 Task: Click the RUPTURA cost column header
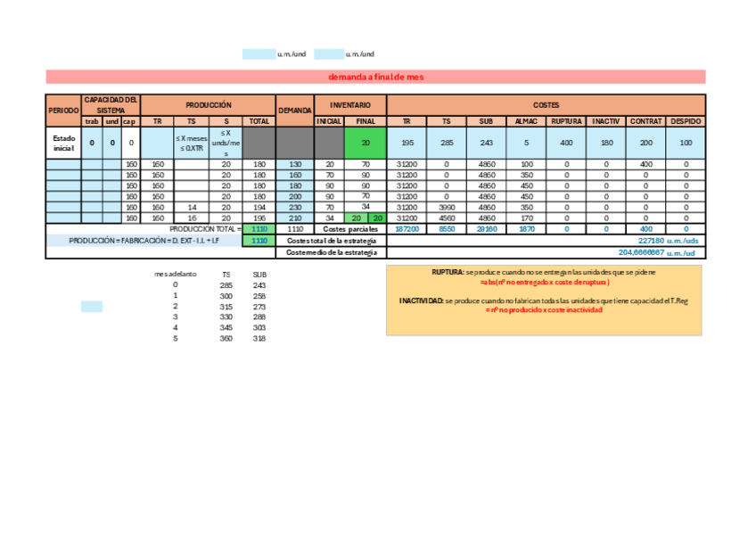pos(566,121)
